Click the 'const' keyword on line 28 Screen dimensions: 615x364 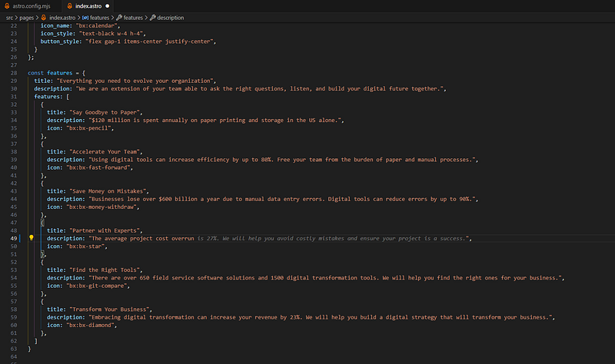click(x=35, y=73)
